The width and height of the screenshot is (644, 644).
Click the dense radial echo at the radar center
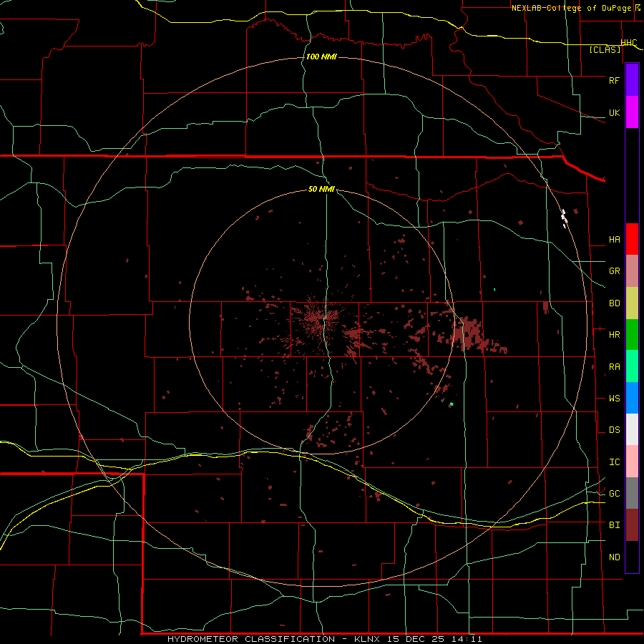click(x=320, y=318)
